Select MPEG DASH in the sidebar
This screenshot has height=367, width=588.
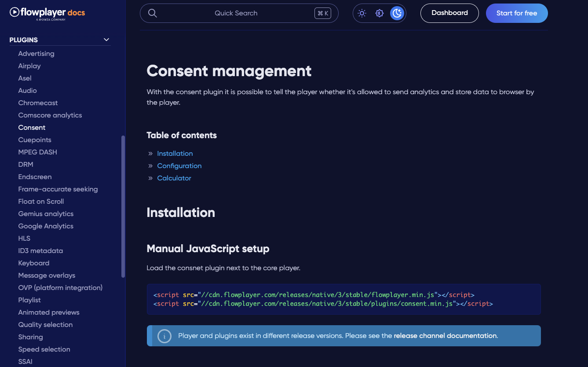[x=37, y=152]
